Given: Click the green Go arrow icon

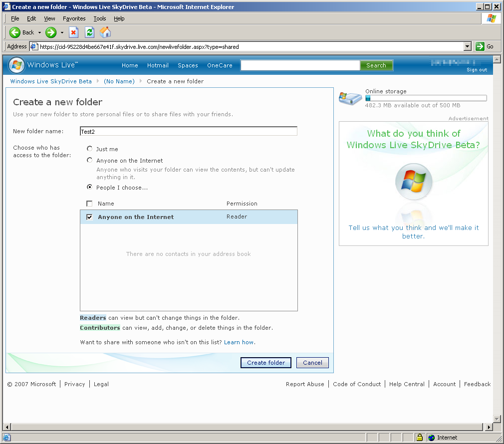Looking at the screenshot, I should [480, 46].
